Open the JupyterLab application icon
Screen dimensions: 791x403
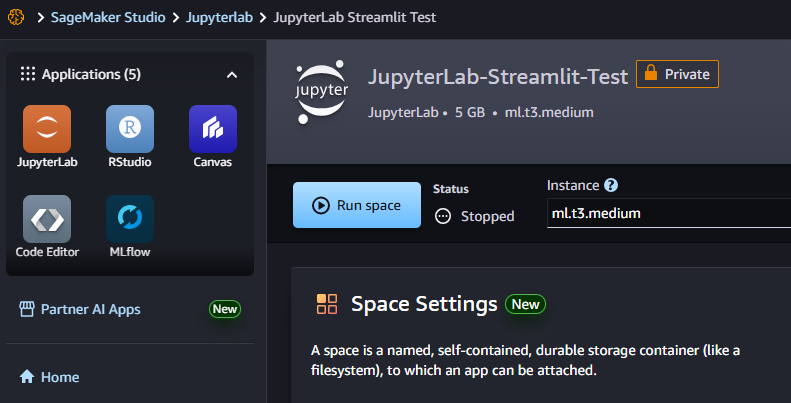tap(47, 129)
